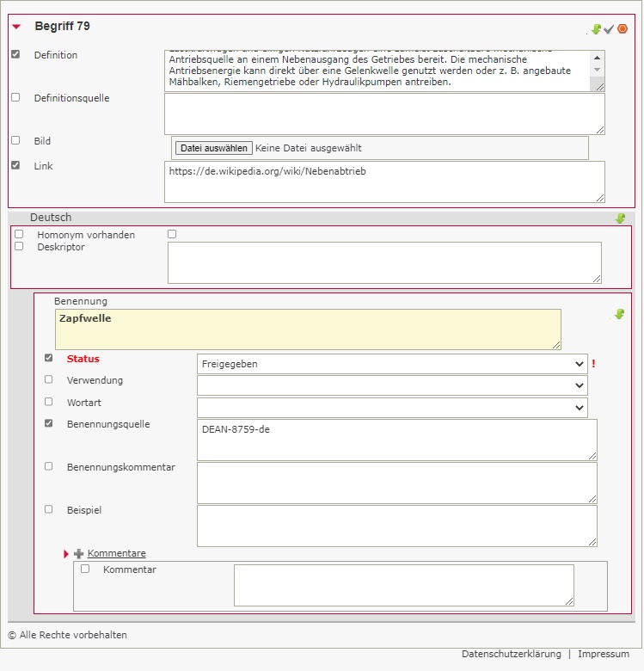
Task: Open the Status dropdown showing Freigegeben
Action: 392,364
